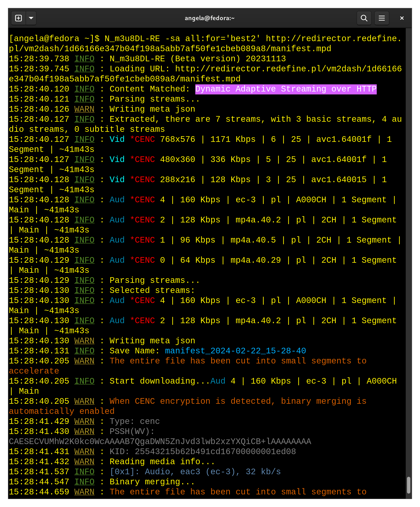This screenshot has width=420, height=507.
Task: Close the terminal window
Action: pyautogui.click(x=402, y=18)
